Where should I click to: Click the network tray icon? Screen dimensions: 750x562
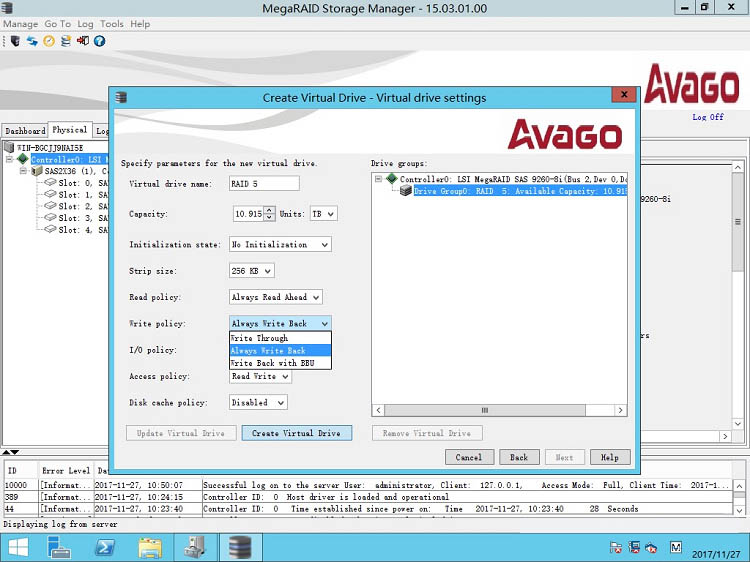pos(634,547)
